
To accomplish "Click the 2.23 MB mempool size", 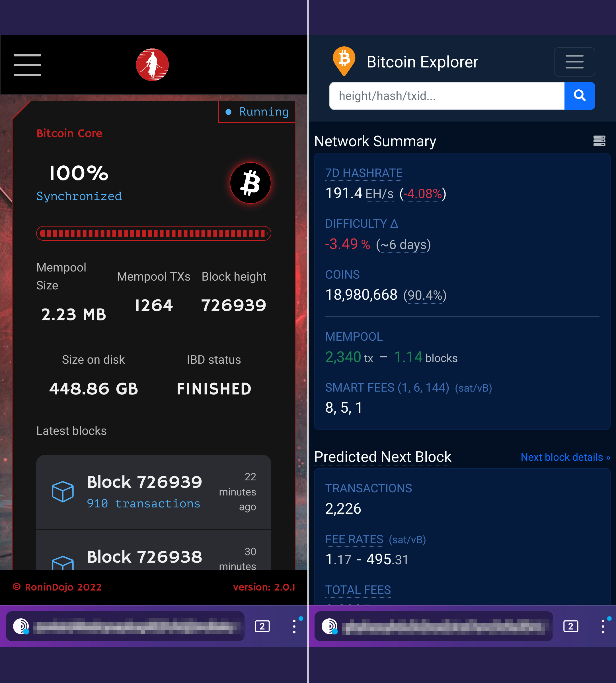I will (74, 314).
